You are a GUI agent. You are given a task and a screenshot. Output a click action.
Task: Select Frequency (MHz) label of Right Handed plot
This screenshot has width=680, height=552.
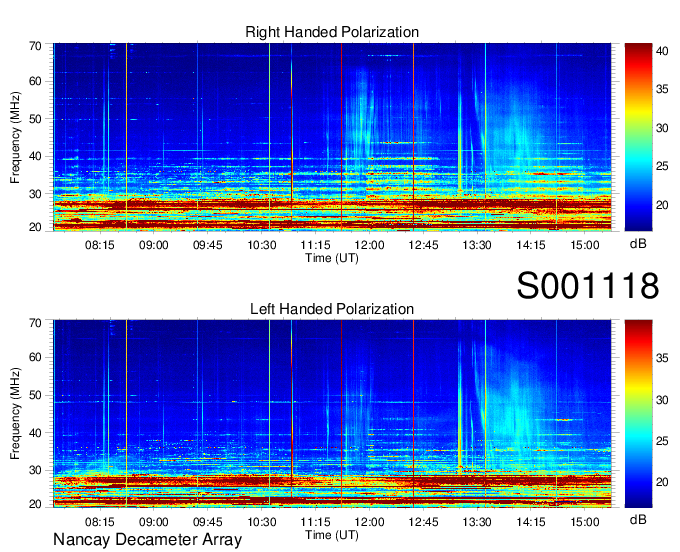tap(15, 137)
